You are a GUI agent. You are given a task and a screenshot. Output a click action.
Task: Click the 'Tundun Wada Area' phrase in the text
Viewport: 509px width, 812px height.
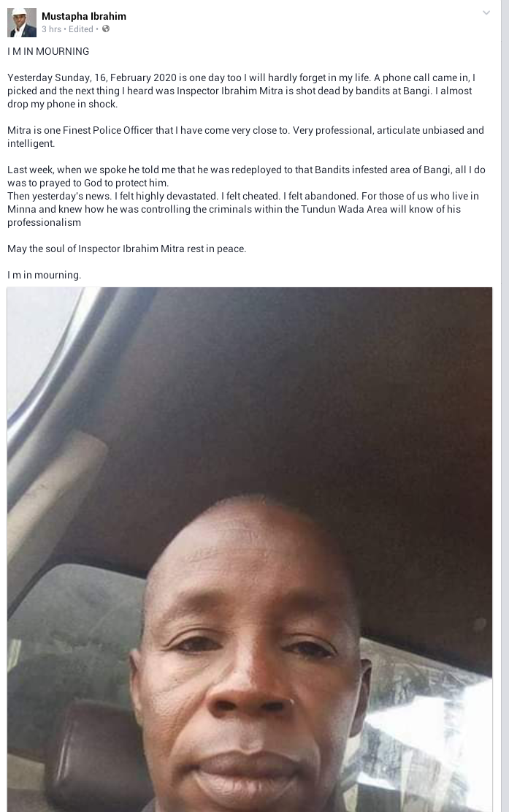tap(344, 209)
